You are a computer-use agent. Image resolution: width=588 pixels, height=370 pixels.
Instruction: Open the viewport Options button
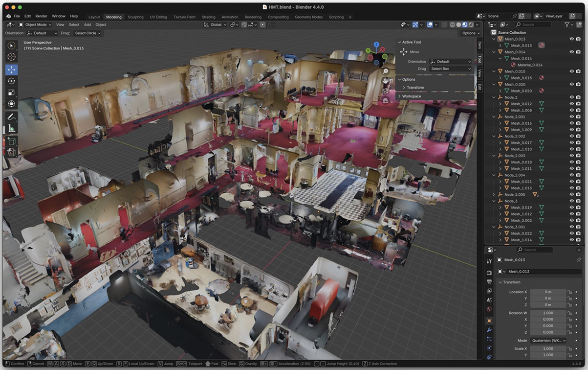coord(470,33)
